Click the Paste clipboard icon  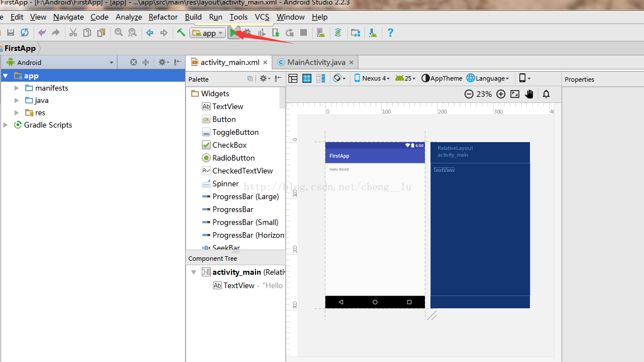coord(101,32)
